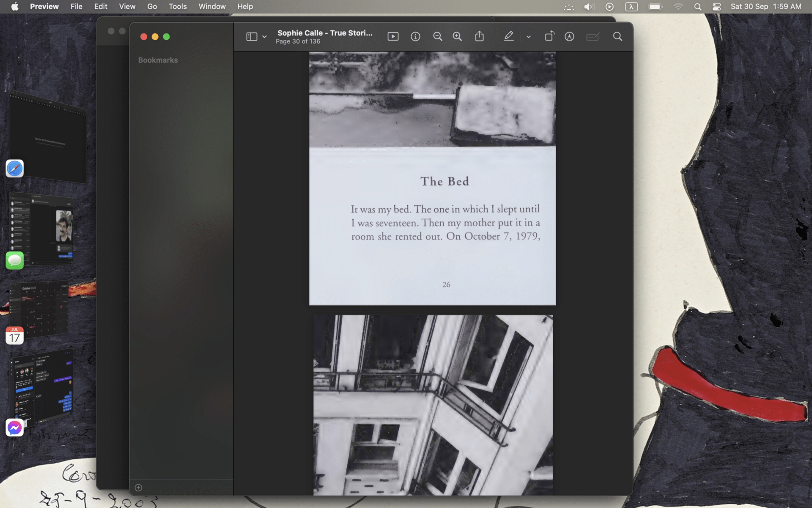Open the Inspector info icon
The image size is (812, 508).
click(415, 37)
